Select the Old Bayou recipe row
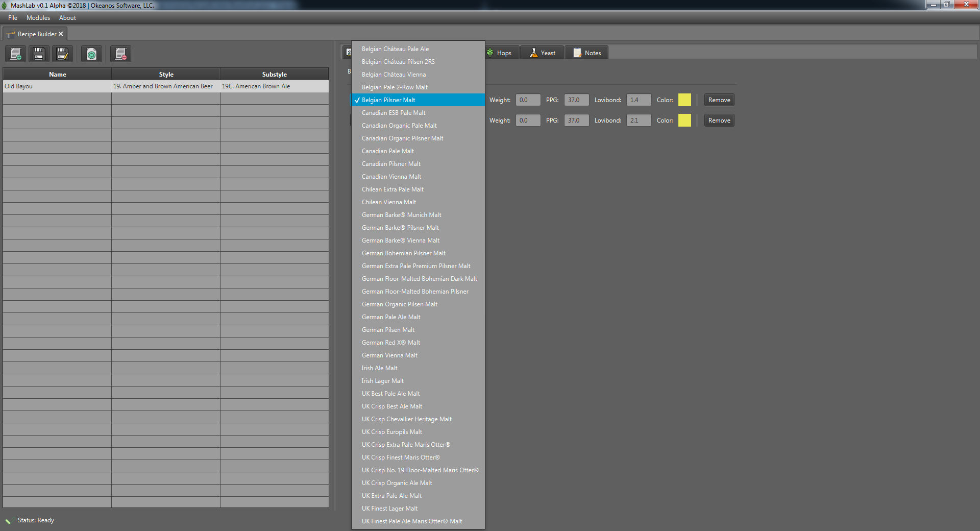 click(x=166, y=86)
